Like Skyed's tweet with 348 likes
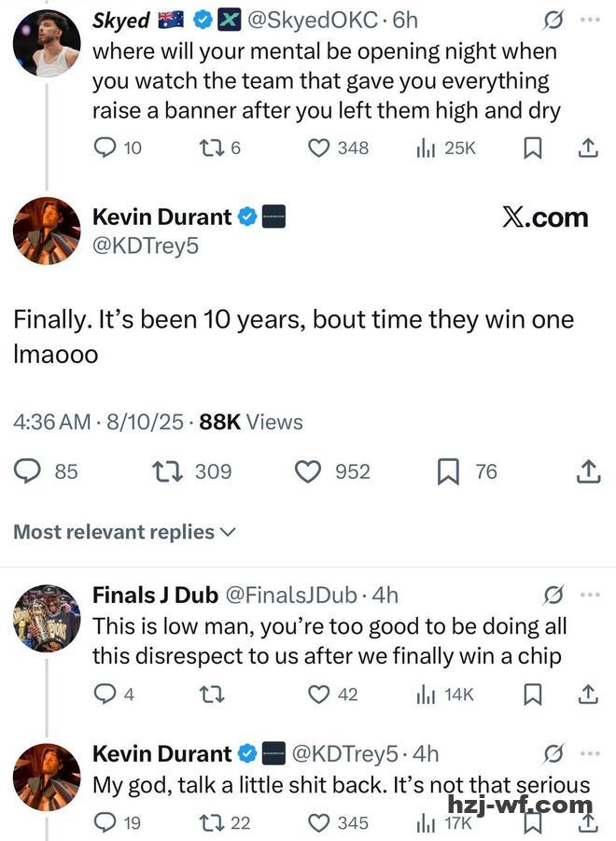 (x=319, y=147)
